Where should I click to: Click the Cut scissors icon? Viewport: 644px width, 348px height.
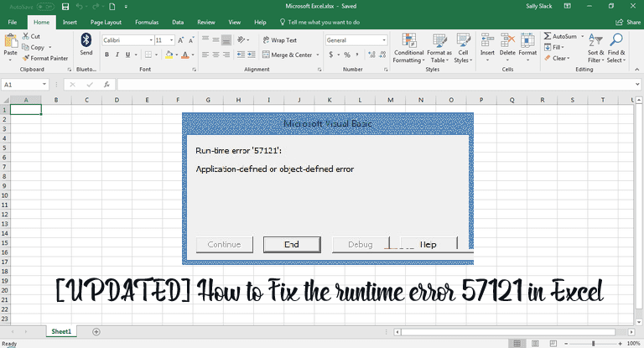[x=26, y=36]
